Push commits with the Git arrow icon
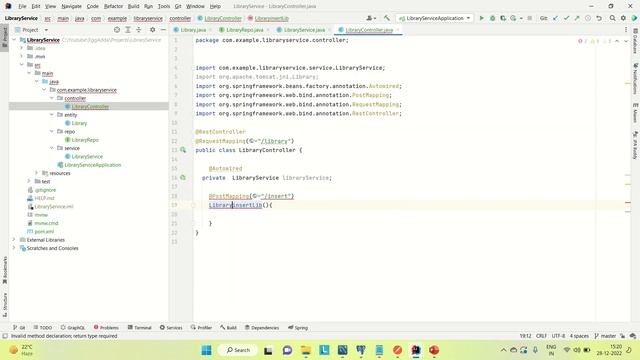The height and width of the screenshot is (360, 640). (x=577, y=18)
